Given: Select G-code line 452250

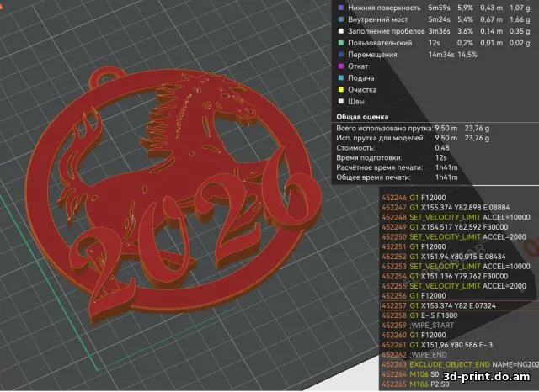Looking at the screenshot, I should [x=454, y=237].
